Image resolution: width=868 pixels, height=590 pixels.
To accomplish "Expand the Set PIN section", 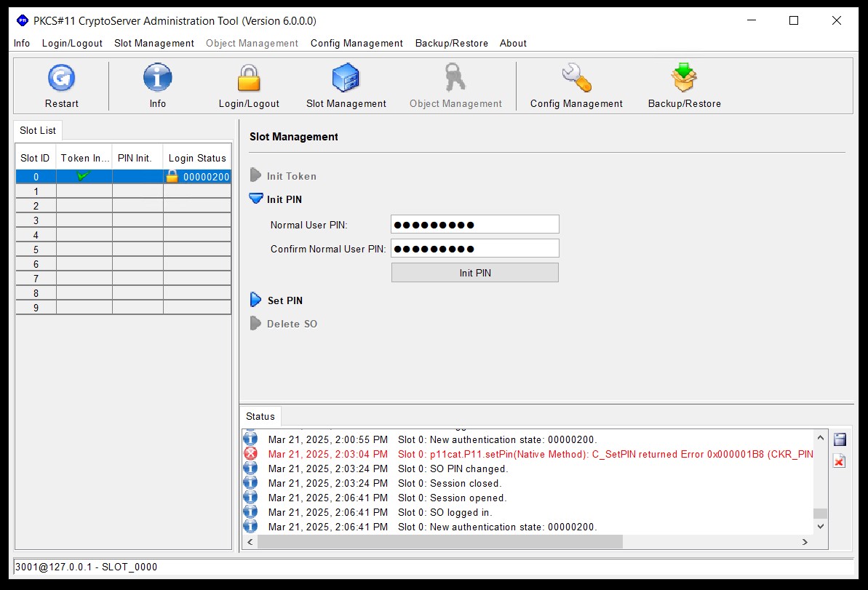I will [x=255, y=300].
